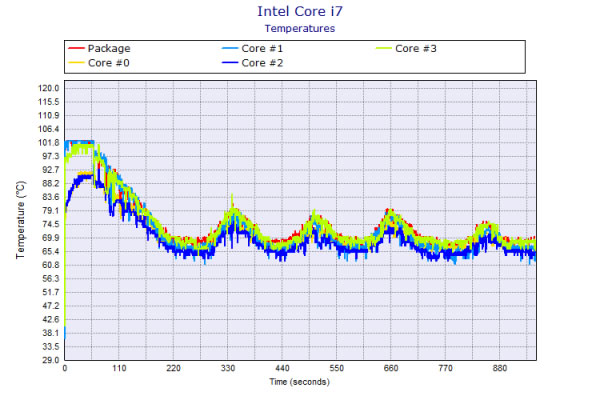Viewport: 600px width, 400px height.
Task: Click the red Package legend line swatch
Action: pyautogui.click(x=76, y=48)
